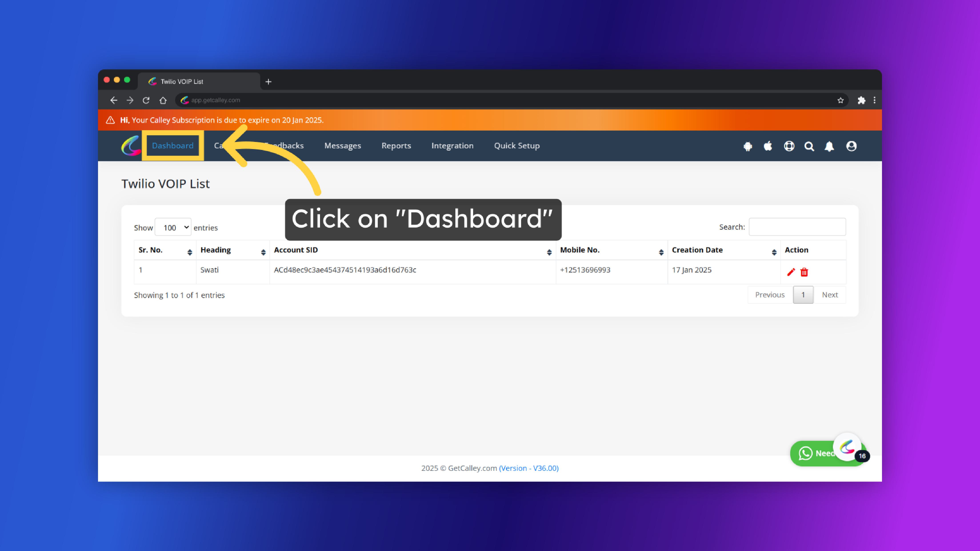980x551 pixels.
Task: Open the Integration menu
Action: [x=452, y=146]
